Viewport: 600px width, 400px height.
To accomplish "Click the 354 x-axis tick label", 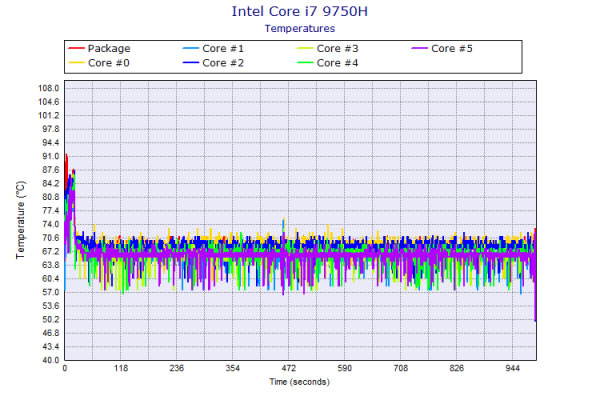I will (x=233, y=368).
